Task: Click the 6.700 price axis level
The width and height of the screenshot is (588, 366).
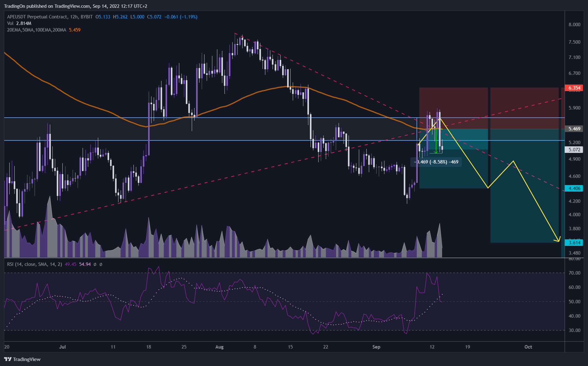Action: (x=574, y=73)
